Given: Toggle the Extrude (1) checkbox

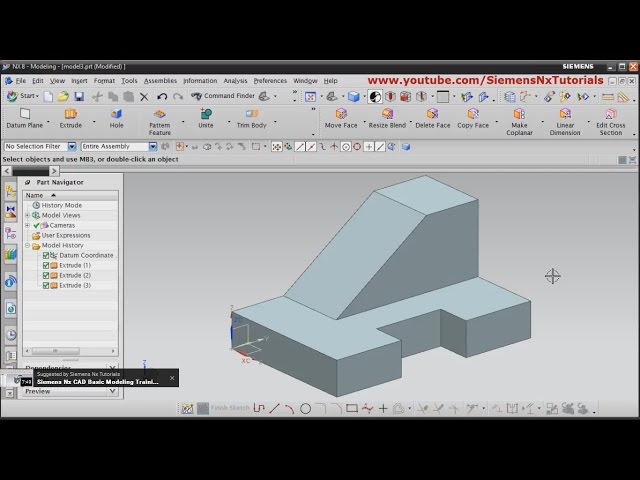Looking at the screenshot, I should click(46, 265).
